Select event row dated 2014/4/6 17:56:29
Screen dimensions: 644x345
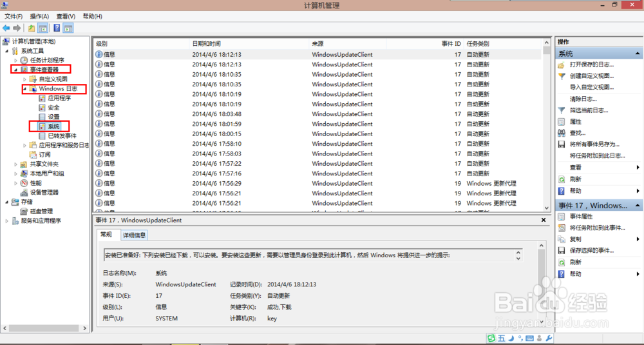(318, 183)
